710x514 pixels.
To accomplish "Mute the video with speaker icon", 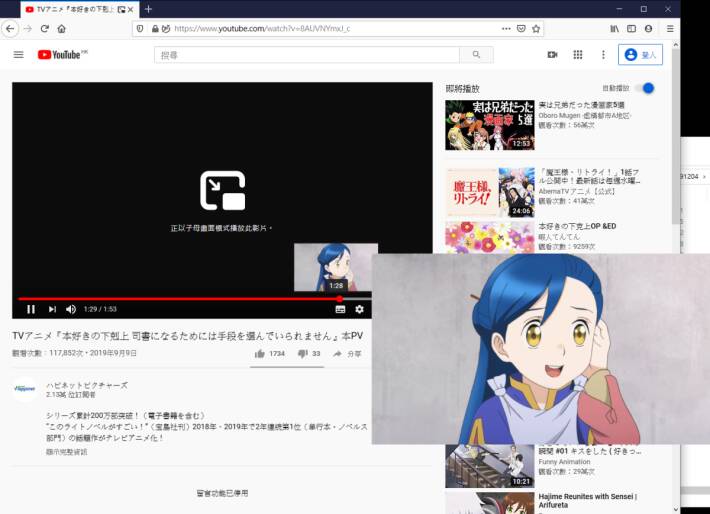I will (71, 309).
